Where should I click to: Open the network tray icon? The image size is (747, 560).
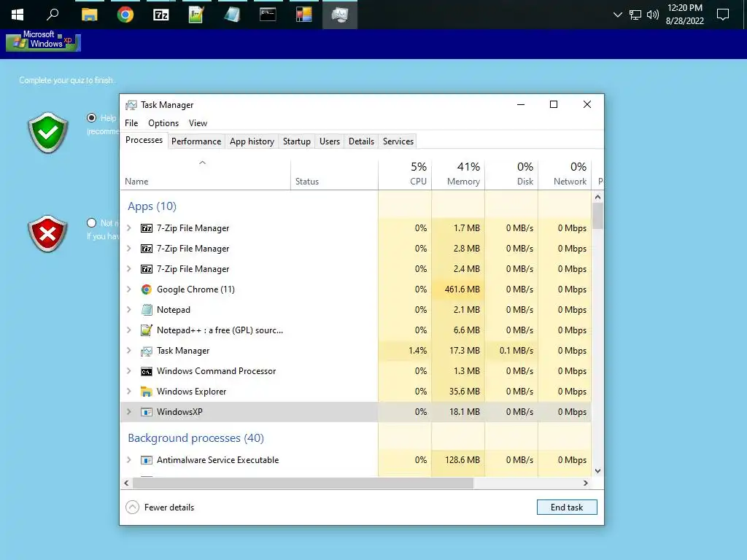click(x=635, y=15)
